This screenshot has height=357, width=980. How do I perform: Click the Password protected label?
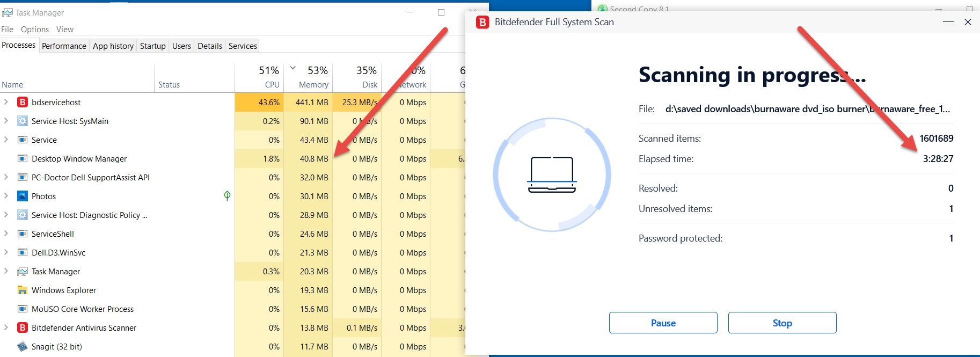pyautogui.click(x=681, y=238)
